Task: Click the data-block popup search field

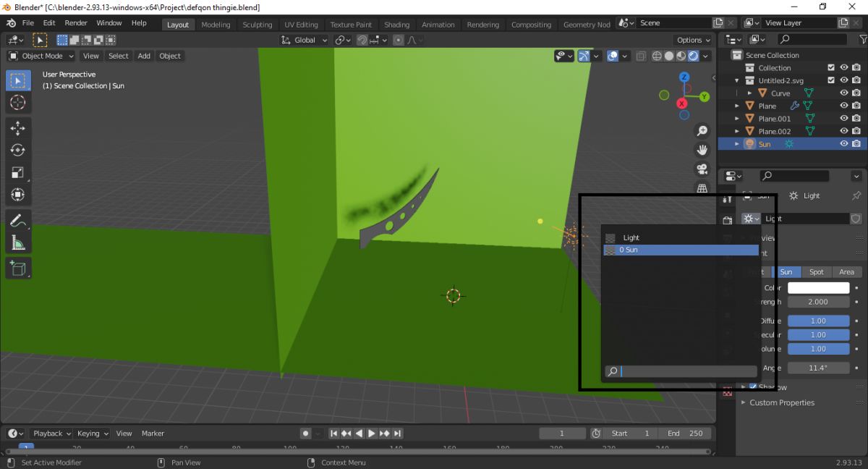Action: coord(681,371)
